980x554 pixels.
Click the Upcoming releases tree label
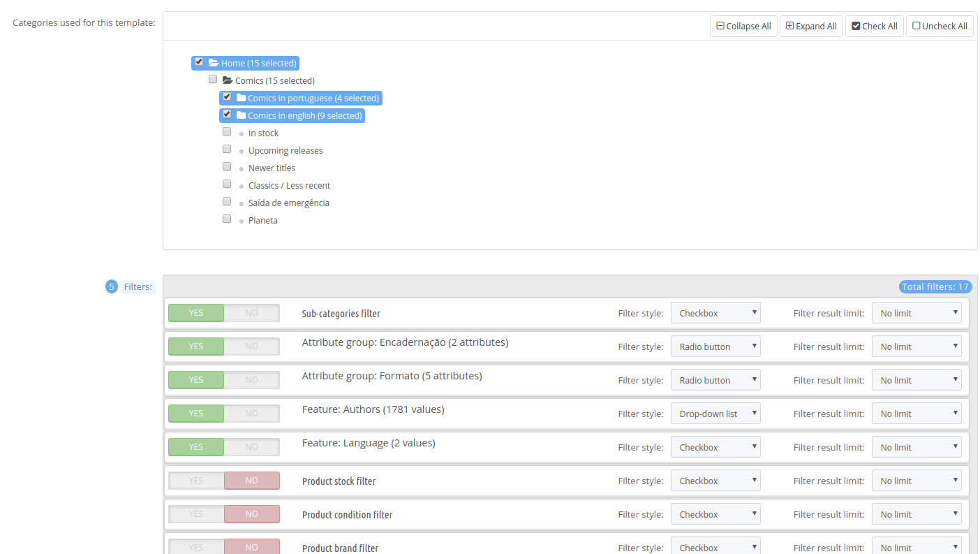point(285,150)
